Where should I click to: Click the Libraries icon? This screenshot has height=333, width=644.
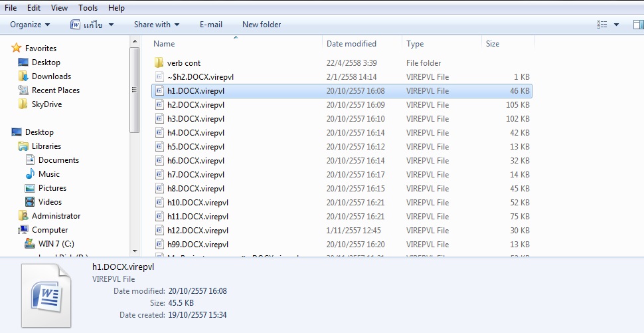click(x=23, y=146)
